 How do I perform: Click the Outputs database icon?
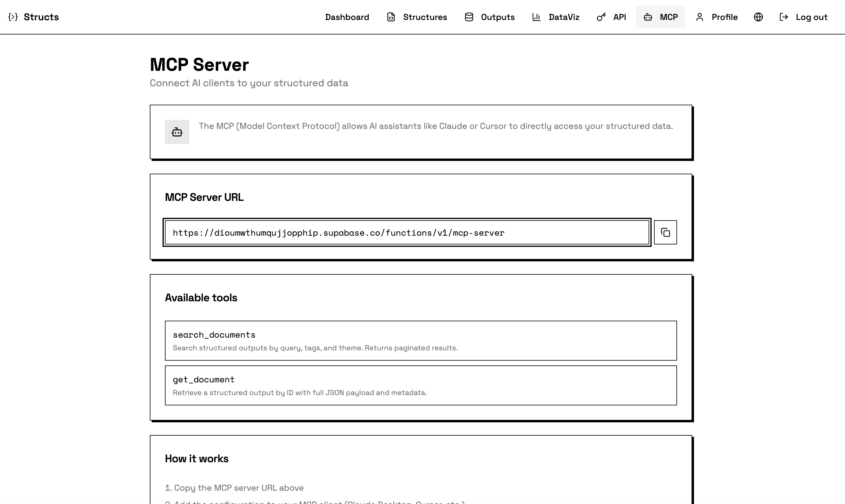coord(469,17)
